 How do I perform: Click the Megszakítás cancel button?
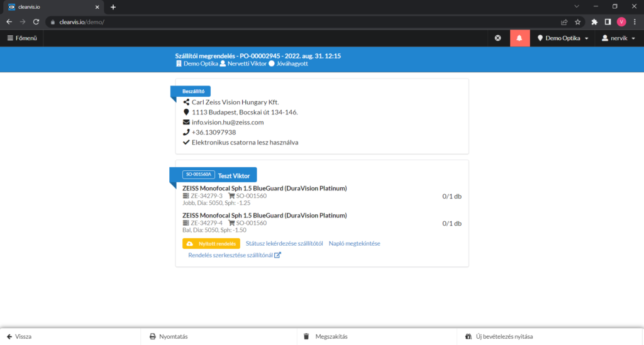point(325,336)
